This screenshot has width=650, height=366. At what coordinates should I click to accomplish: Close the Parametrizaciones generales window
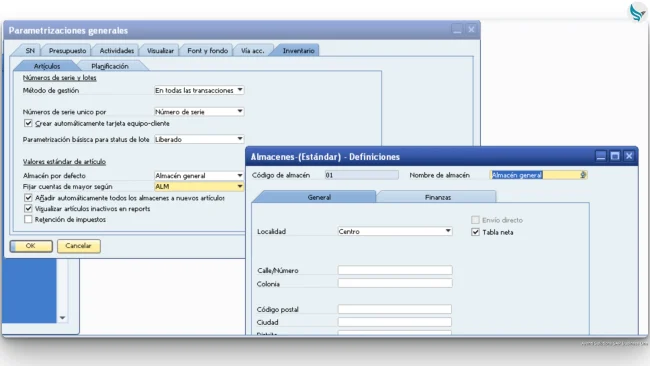click(471, 30)
